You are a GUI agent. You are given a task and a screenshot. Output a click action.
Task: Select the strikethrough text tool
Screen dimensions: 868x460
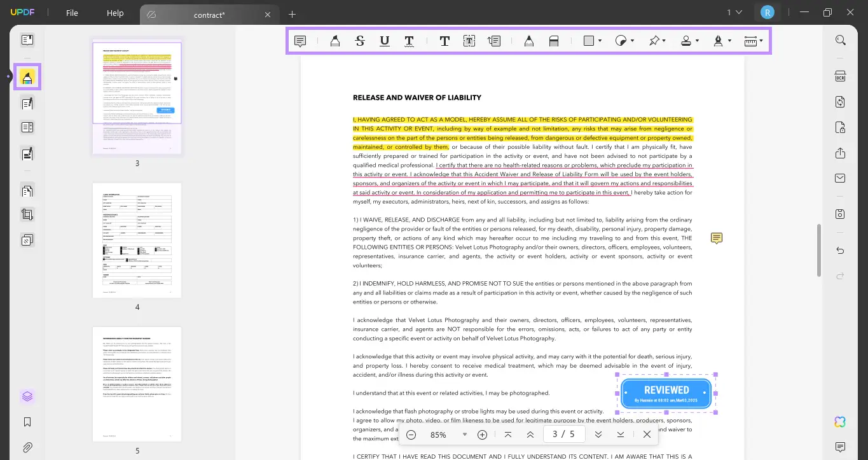(x=360, y=41)
